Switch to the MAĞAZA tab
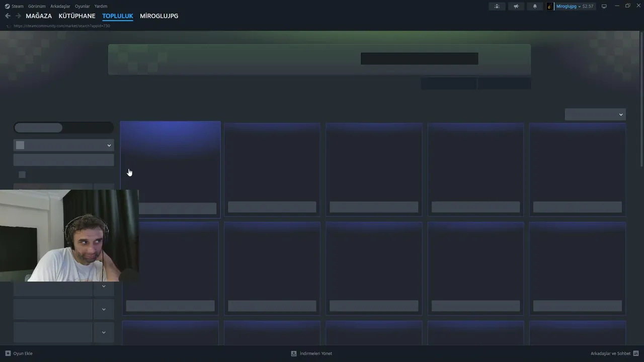The image size is (644, 362). [39, 16]
